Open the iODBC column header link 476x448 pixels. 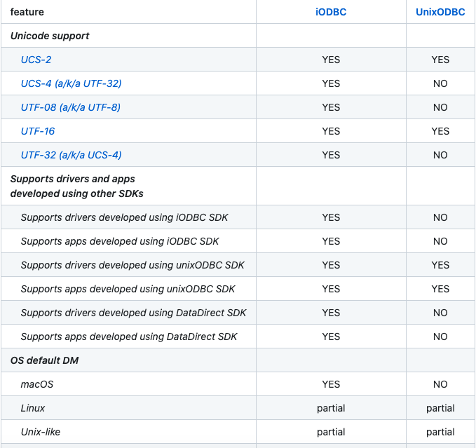[331, 12]
